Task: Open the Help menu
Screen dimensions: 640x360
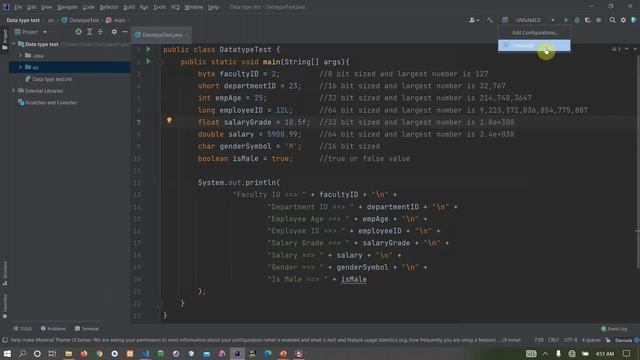Action: (x=213, y=7)
